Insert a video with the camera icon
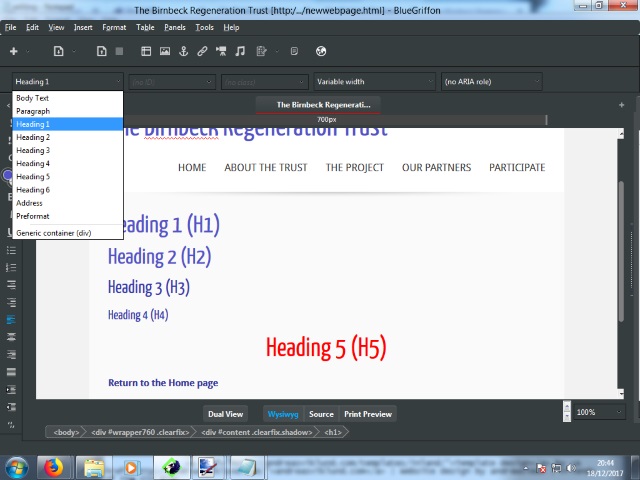 [221, 51]
